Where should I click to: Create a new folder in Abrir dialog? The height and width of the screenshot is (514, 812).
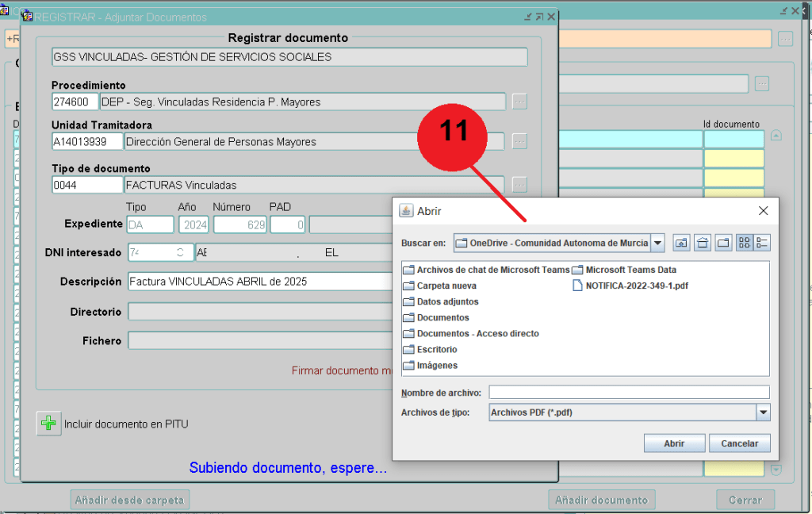click(x=723, y=243)
